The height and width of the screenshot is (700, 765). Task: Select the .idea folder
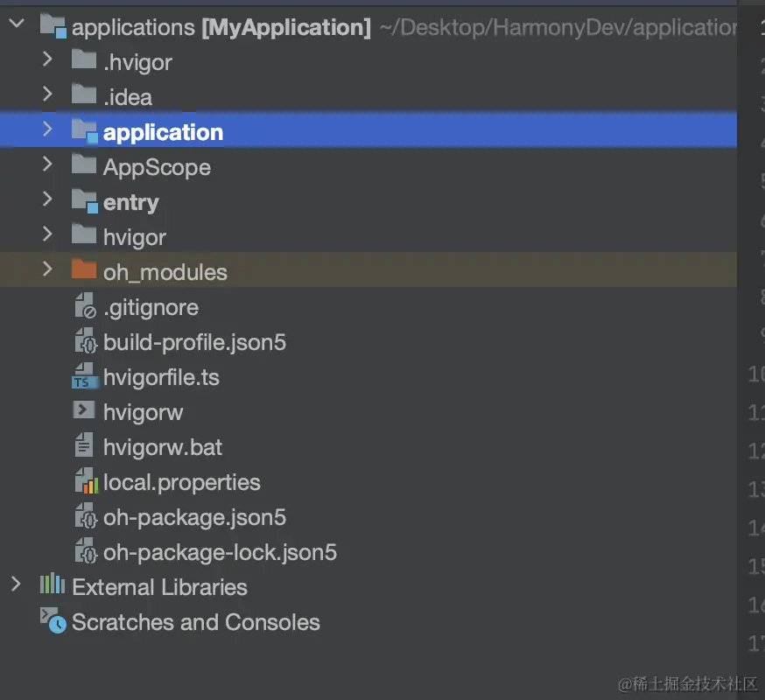[x=128, y=97]
